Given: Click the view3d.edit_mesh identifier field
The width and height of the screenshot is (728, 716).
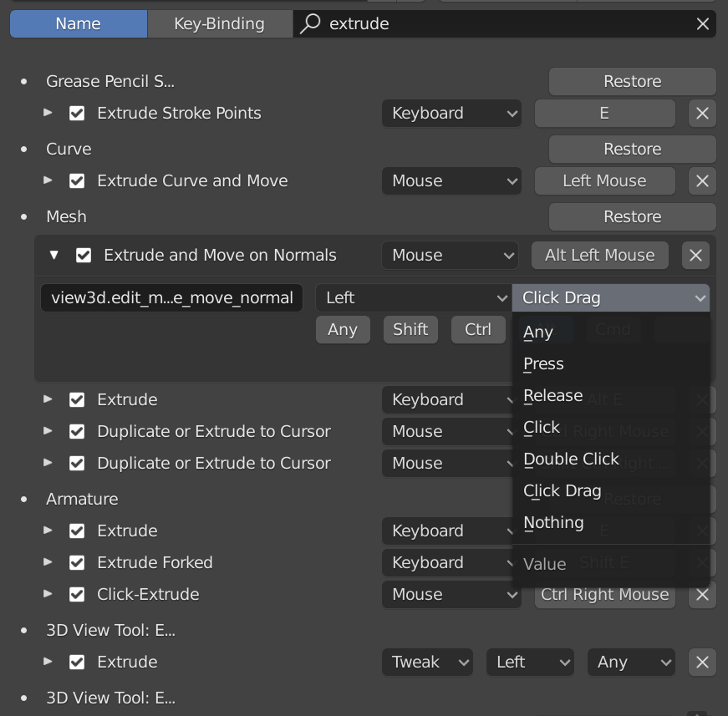Looking at the screenshot, I should point(171,297).
